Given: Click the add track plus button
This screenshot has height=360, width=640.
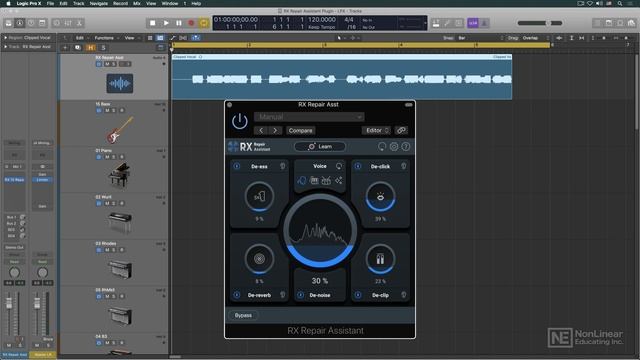Looking at the screenshot, I should [65, 48].
